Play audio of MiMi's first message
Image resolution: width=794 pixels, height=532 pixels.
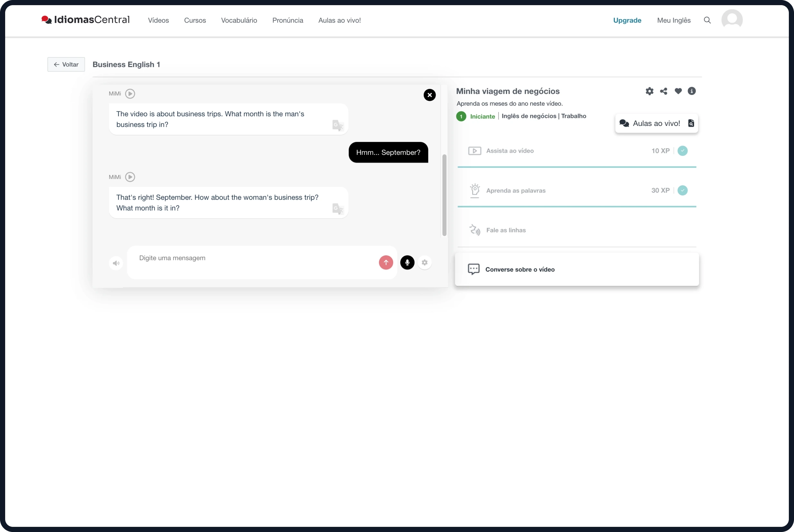pyautogui.click(x=130, y=94)
